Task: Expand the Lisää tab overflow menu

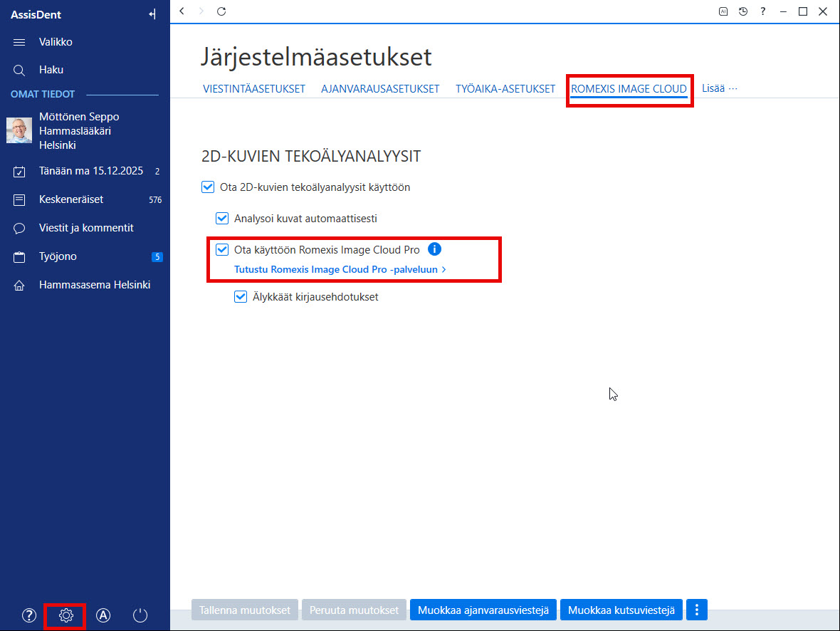Action: 720,88
